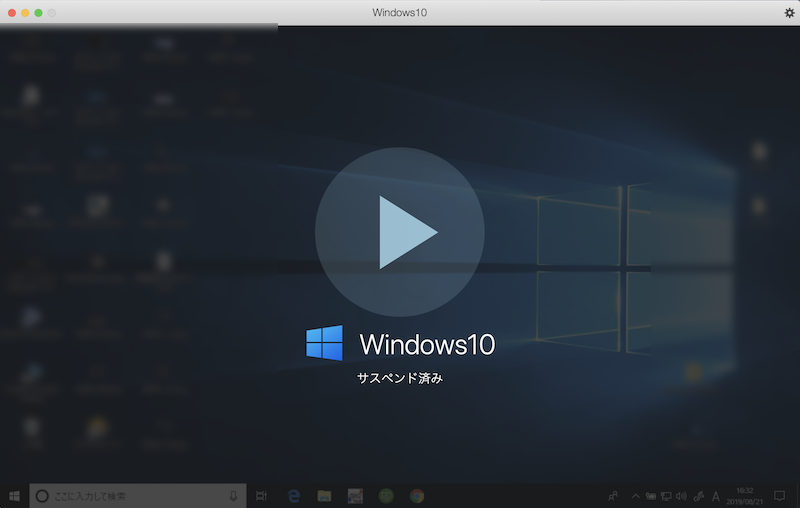Click the battery icon in system tray
This screenshot has height=508, width=800.
coord(651,495)
